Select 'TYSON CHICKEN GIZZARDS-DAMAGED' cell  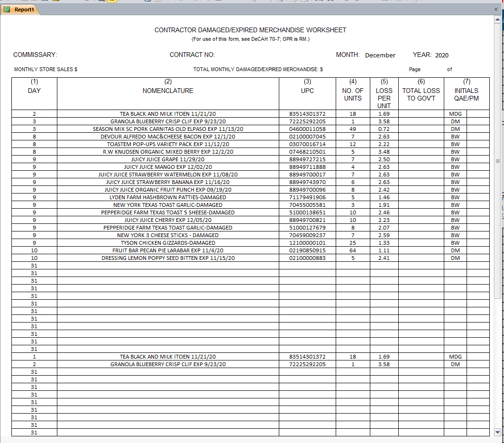168,243
